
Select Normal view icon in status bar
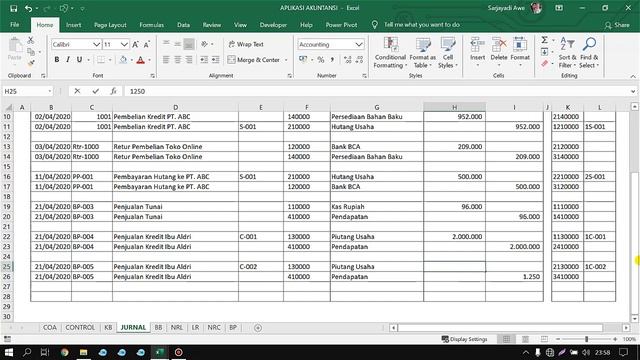[x=507, y=339]
